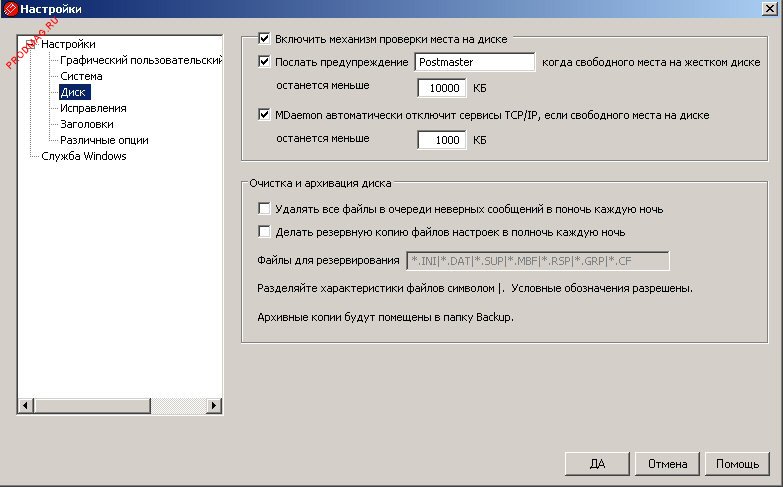The image size is (783, 487).
Task: Open Исправления settings page
Action: (93, 108)
